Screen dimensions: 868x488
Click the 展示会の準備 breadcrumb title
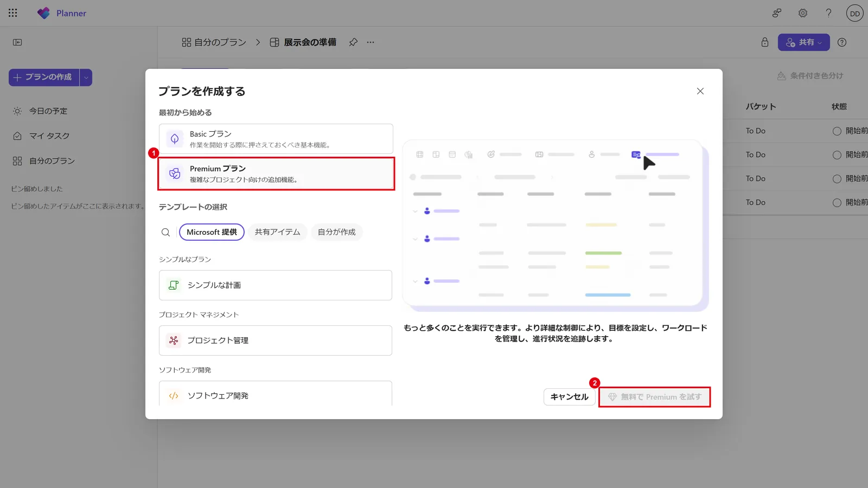[303, 42]
